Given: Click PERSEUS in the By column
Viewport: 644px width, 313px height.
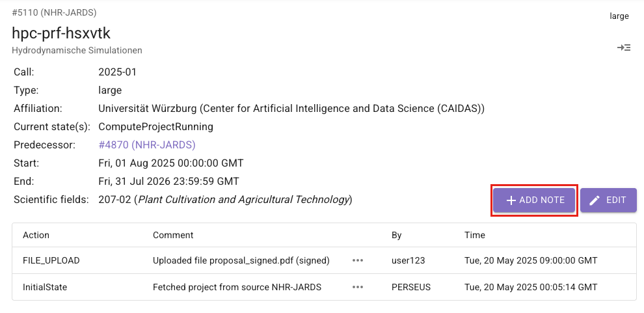Looking at the screenshot, I should pos(412,286).
